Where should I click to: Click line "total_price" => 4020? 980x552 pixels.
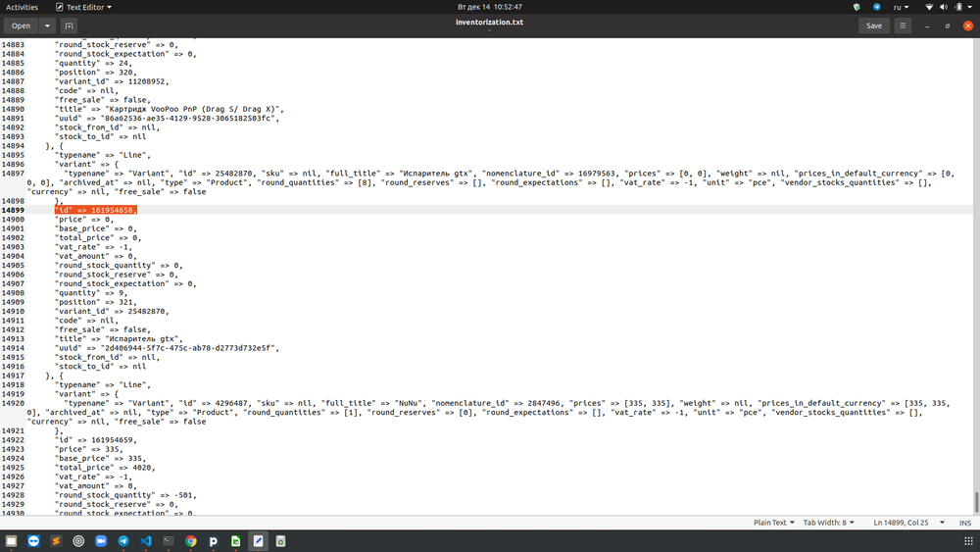105,468
